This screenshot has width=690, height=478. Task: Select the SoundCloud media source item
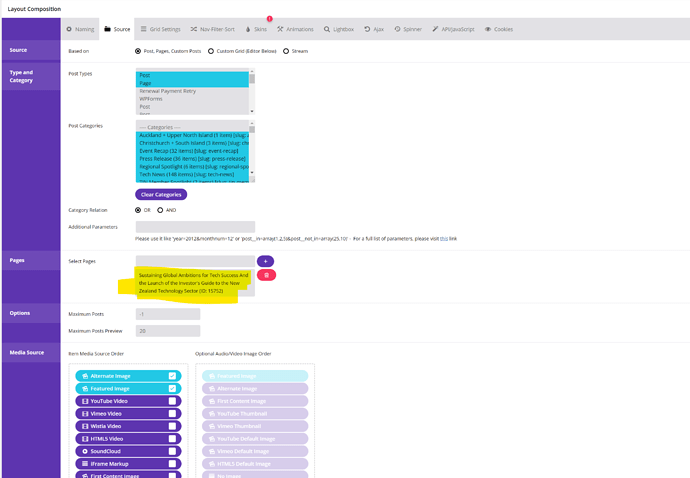coord(128,451)
